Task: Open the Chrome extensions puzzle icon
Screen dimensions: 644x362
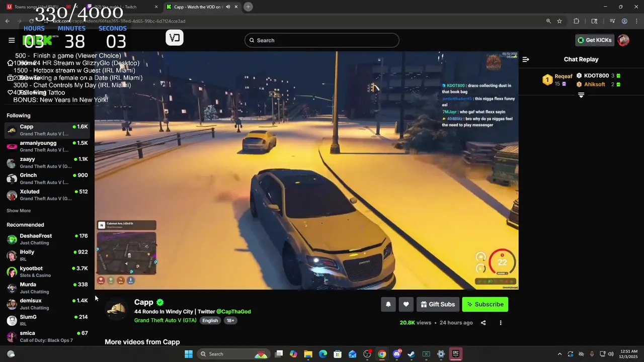Action: click(577, 21)
